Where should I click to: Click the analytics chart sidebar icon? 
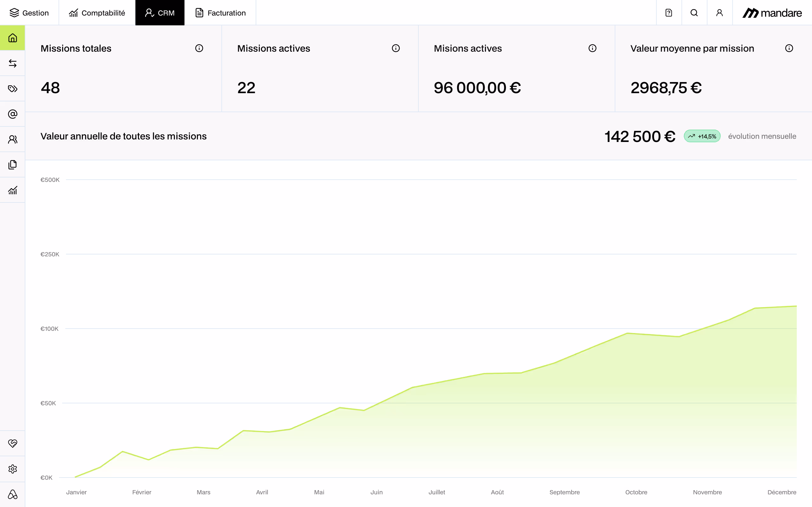12,190
